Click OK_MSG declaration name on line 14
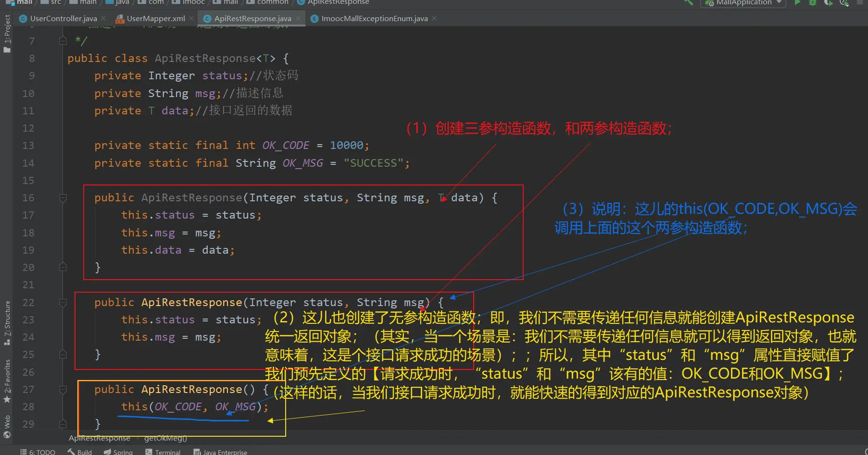The width and height of the screenshot is (868, 455). pos(303,163)
